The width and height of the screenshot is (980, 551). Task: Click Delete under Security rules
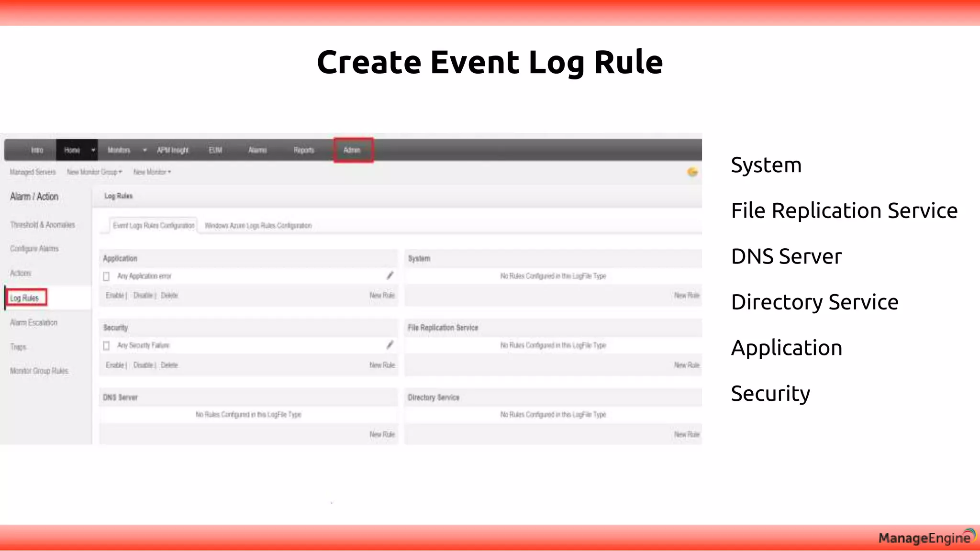click(169, 365)
